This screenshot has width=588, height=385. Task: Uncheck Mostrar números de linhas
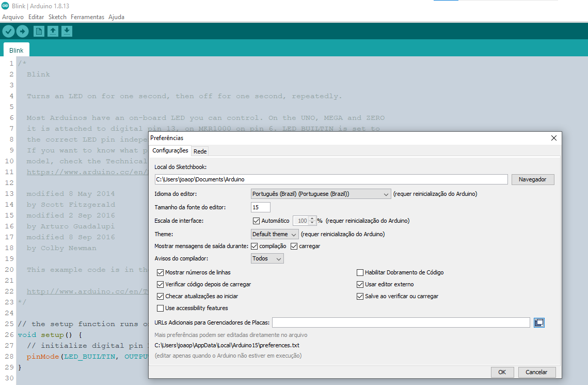[160, 272]
